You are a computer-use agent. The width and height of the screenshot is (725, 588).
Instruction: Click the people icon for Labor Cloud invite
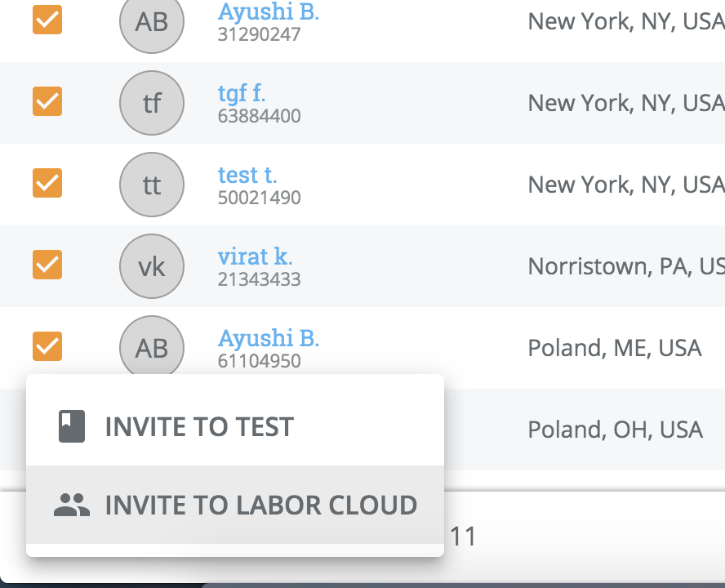[72, 505]
